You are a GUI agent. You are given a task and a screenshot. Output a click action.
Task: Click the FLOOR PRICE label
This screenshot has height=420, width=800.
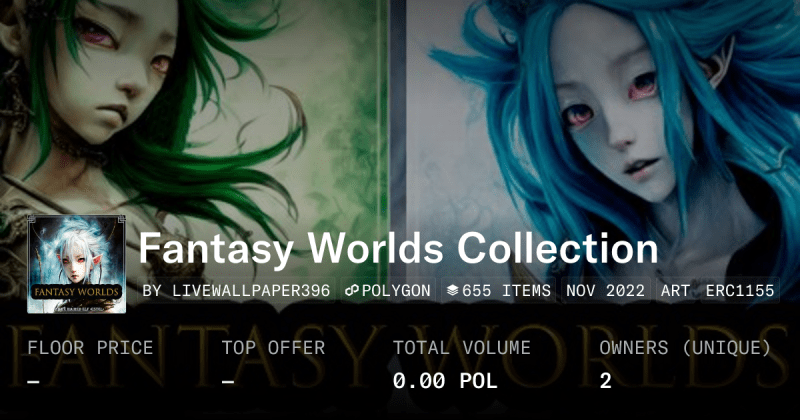point(90,348)
